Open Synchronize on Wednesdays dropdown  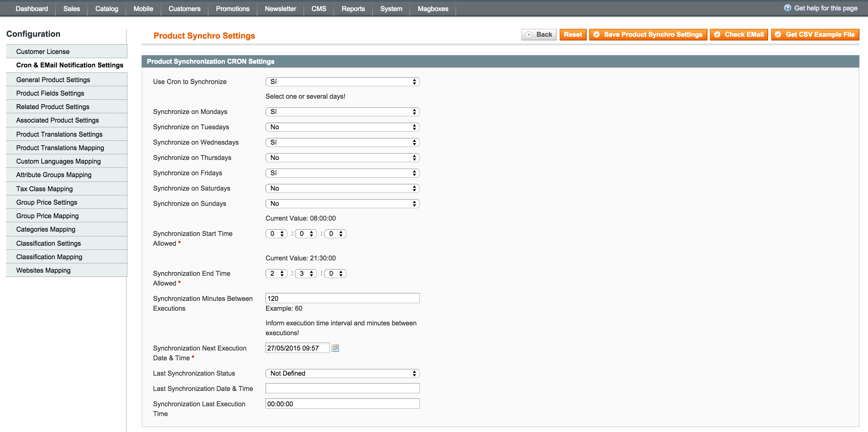[x=342, y=142]
